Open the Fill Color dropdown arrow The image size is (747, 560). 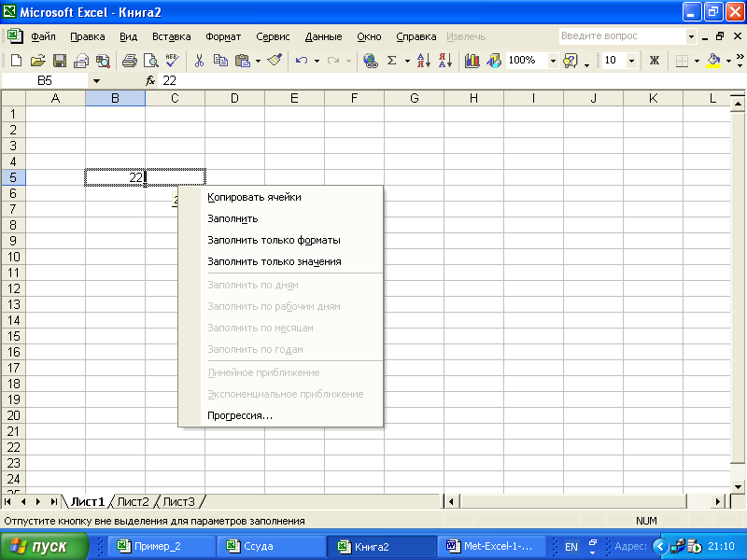pyautogui.click(x=728, y=61)
